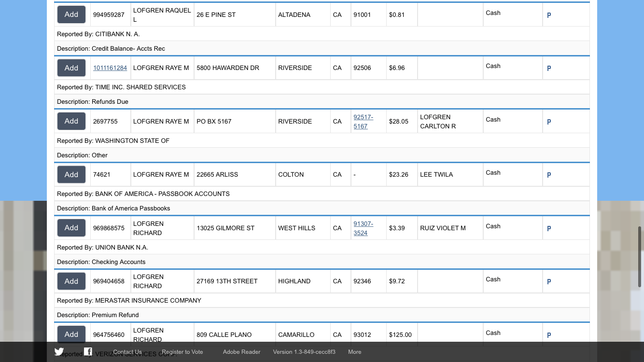Select Description: Bank of America Passbooks line
The width and height of the screenshot is (644, 362).
(322, 209)
